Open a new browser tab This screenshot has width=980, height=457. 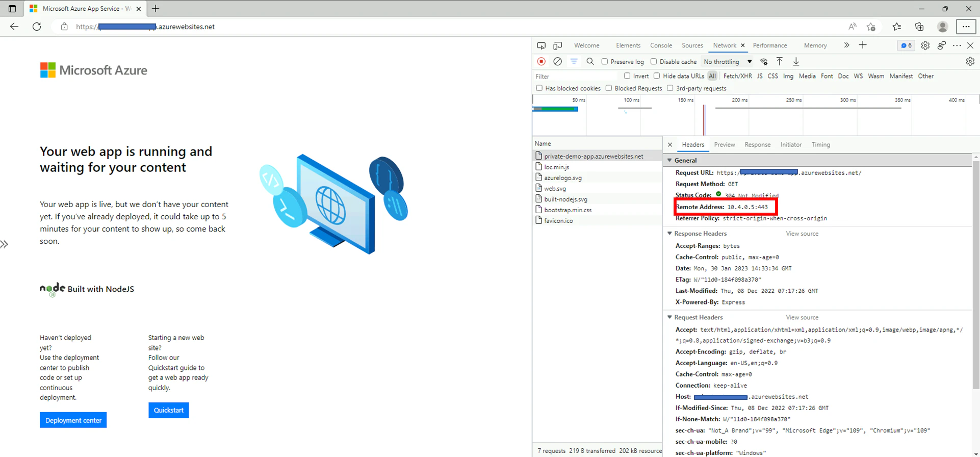coord(156,9)
